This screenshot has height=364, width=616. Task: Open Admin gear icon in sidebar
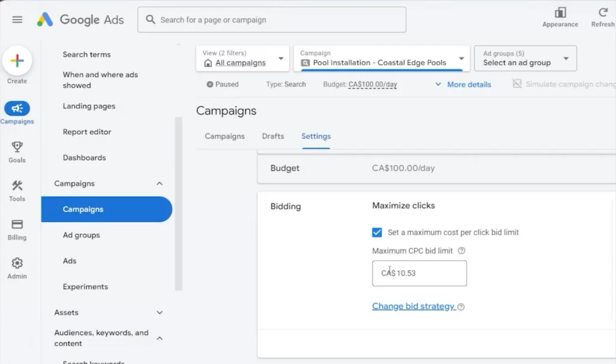(17, 263)
